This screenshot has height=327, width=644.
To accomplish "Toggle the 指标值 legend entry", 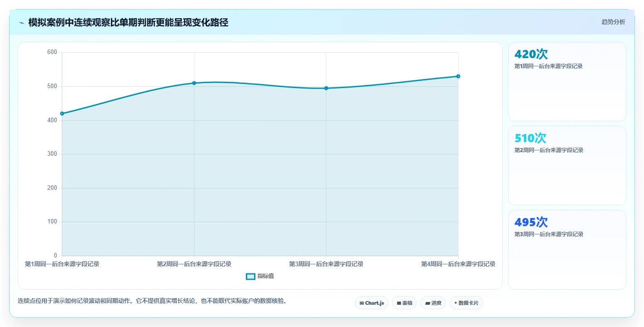I will [260, 276].
